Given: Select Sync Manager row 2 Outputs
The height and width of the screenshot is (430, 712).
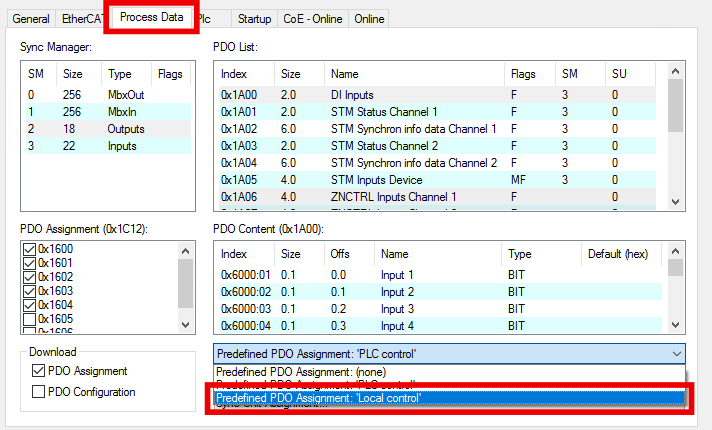Looking at the screenshot, I should pos(108,129).
